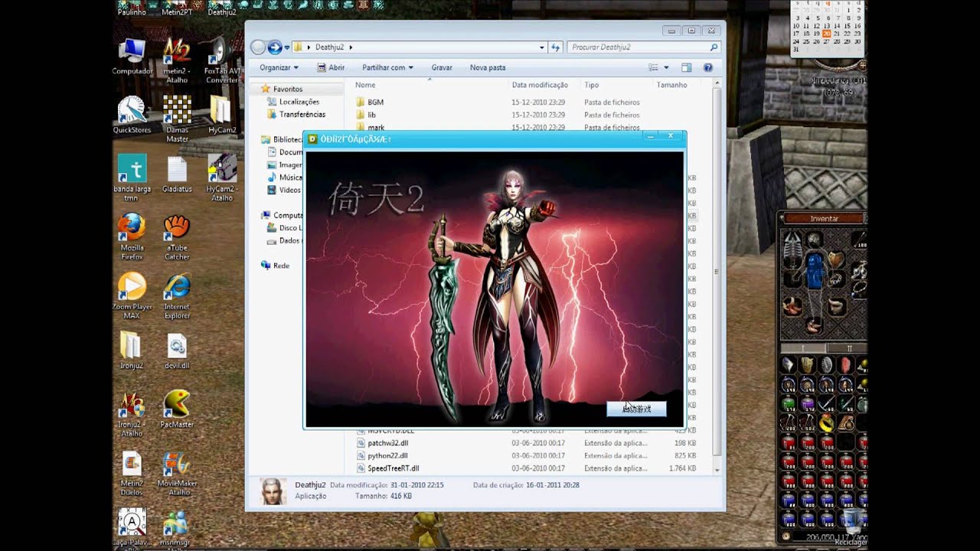Click the Explorer back navigation arrow
This screenshot has width=980, height=551.
[x=258, y=47]
